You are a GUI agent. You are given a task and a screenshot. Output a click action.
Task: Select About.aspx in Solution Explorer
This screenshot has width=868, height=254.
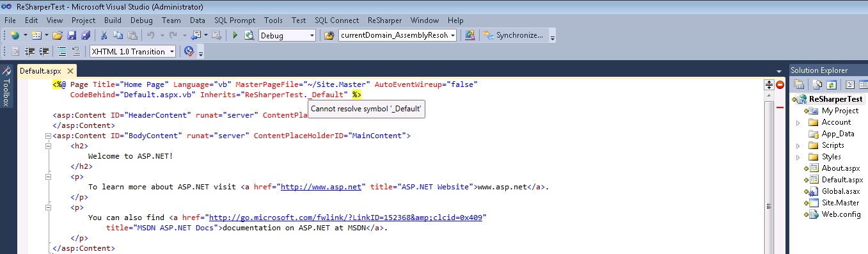(x=840, y=168)
